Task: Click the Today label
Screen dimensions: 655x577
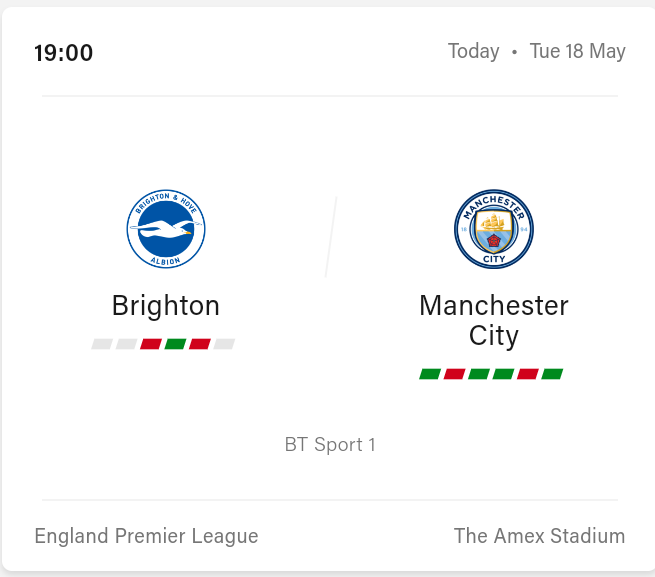Action: click(x=473, y=51)
